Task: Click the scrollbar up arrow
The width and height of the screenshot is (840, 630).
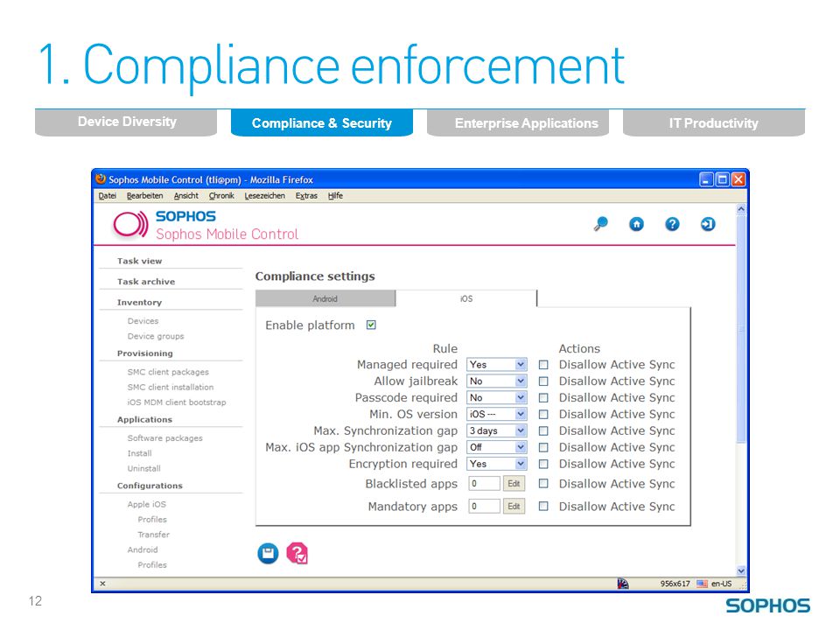Action: pyautogui.click(x=741, y=209)
